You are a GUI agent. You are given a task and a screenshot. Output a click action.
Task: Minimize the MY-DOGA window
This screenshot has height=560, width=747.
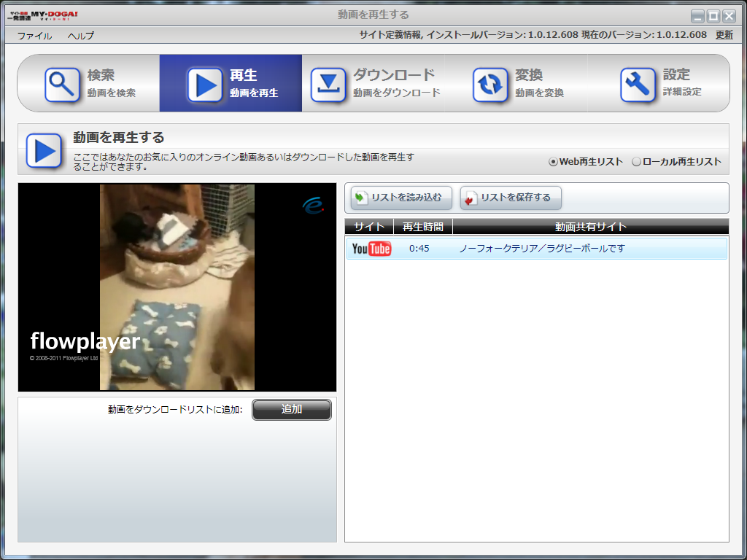698,16
